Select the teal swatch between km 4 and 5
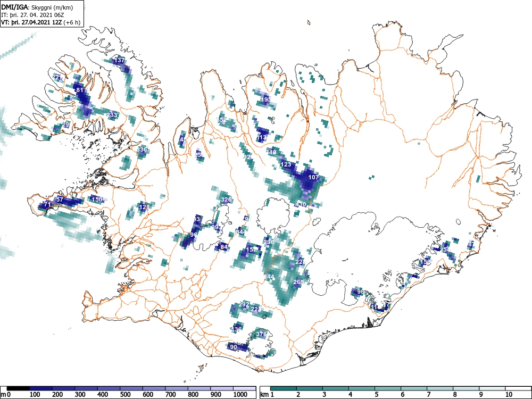This screenshot has height=399, width=532. point(362,388)
